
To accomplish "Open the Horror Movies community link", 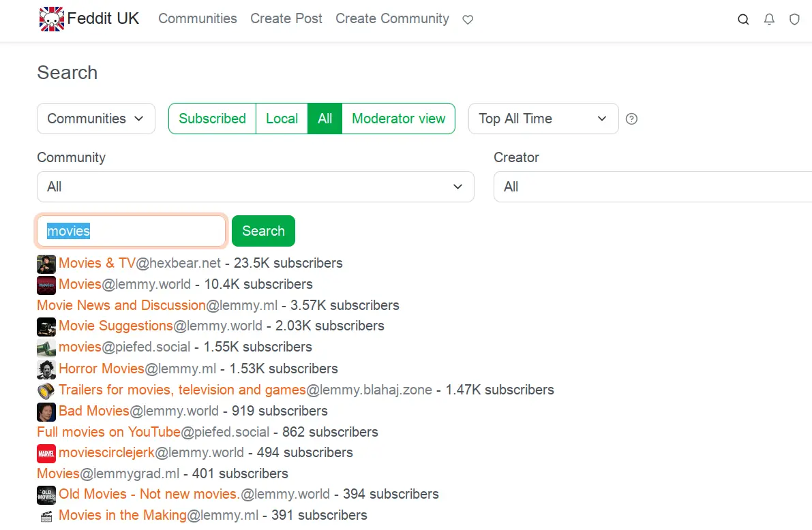I will click(102, 369).
